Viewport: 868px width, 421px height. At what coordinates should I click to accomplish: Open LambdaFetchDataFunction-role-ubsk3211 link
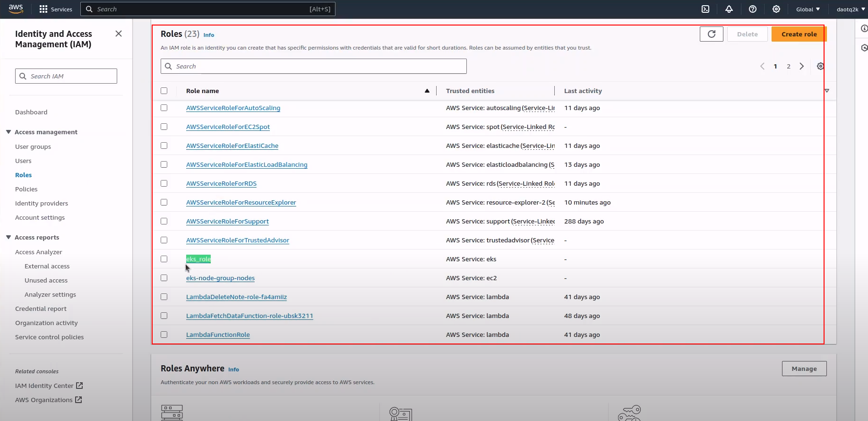pyautogui.click(x=249, y=316)
